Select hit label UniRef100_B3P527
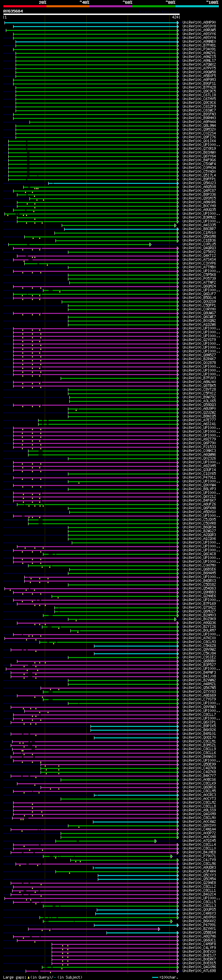 click(199, 665)
